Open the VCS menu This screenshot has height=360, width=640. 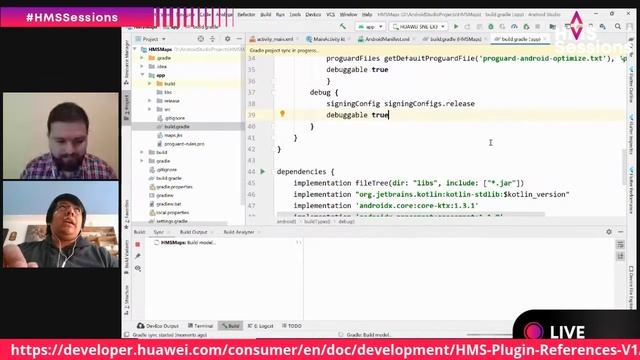click(x=330, y=14)
